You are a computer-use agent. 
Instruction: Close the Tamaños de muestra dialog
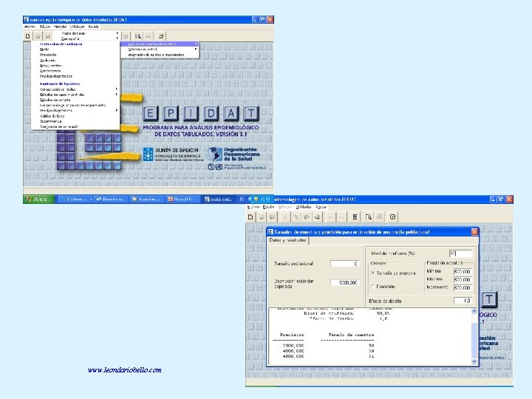point(474,232)
